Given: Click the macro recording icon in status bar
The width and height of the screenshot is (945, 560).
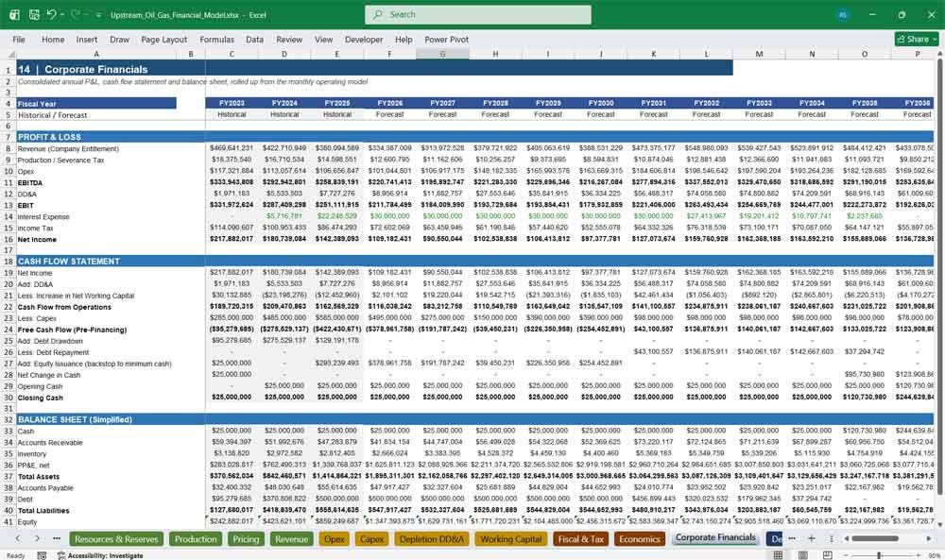Looking at the screenshot, I should [42, 555].
